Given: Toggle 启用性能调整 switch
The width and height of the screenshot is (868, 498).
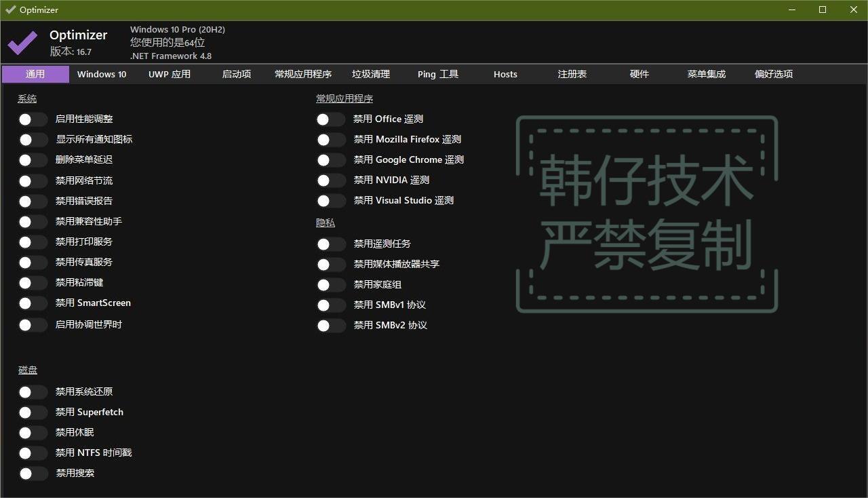Looking at the screenshot, I should [x=33, y=119].
